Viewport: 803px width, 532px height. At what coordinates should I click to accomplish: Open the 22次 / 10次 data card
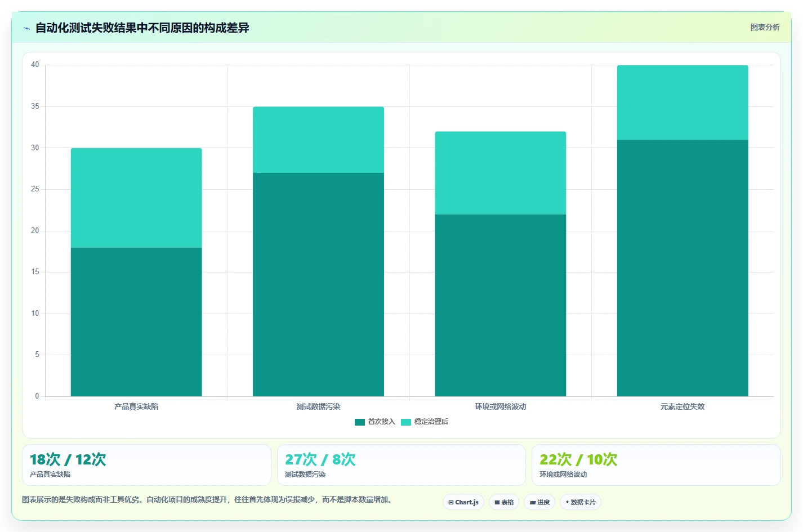coord(656,465)
